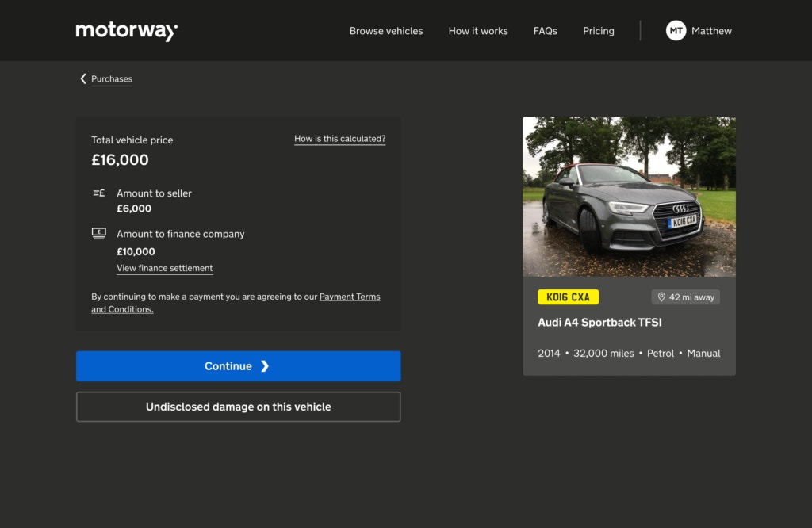Select the K016 CXA number plate badge
The height and width of the screenshot is (528, 812).
[568, 297]
